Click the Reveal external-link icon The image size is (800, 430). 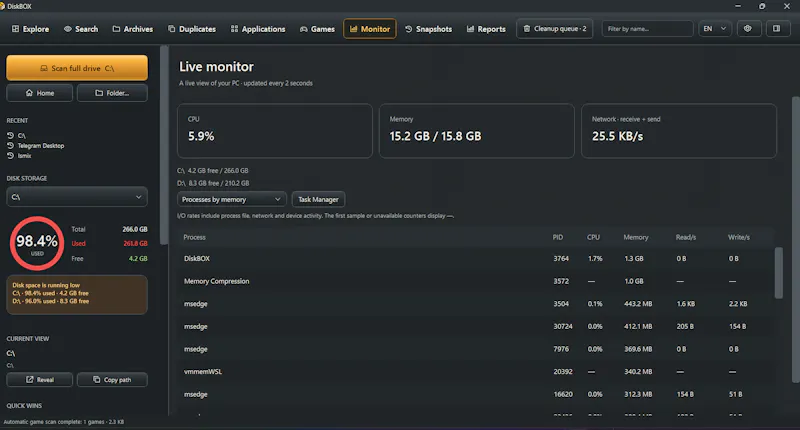[30, 380]
